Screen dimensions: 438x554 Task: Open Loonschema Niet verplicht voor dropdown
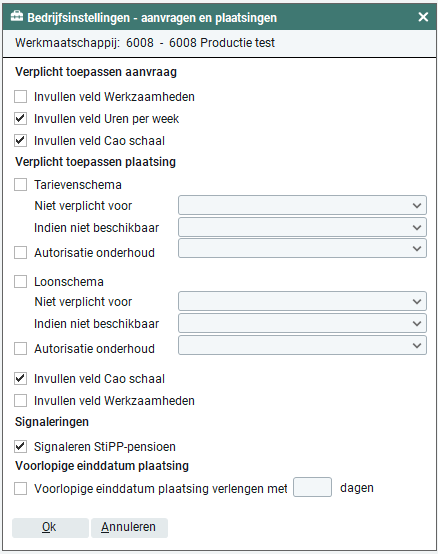tap(302, 301)
